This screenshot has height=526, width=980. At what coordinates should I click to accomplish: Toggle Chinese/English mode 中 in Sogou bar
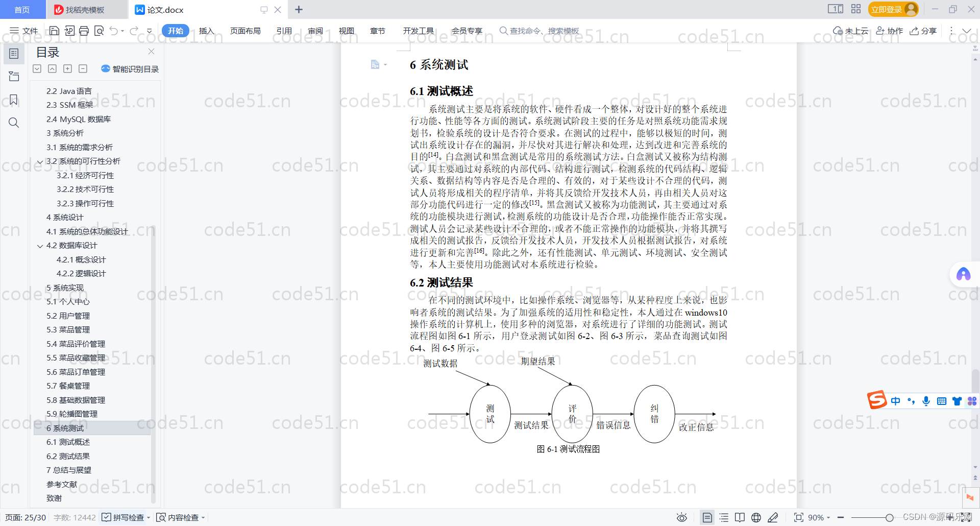tap(895, 401)
